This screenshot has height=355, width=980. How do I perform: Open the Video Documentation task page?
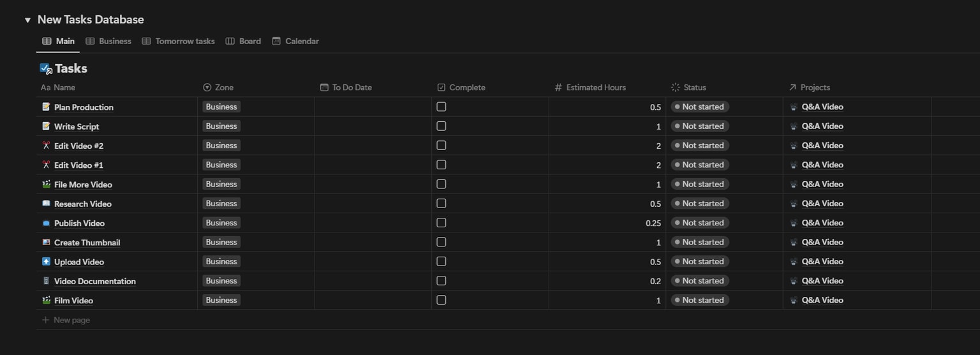pos(95,281)
